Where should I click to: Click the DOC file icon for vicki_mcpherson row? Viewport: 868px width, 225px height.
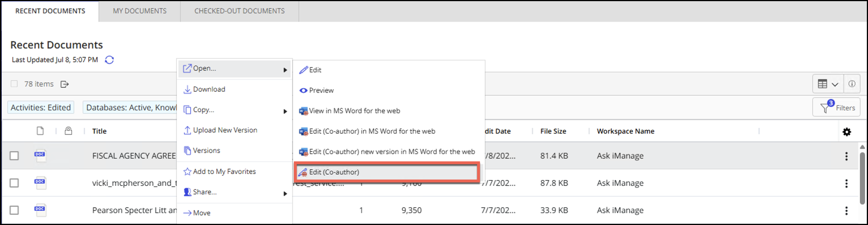pos(40,183)
